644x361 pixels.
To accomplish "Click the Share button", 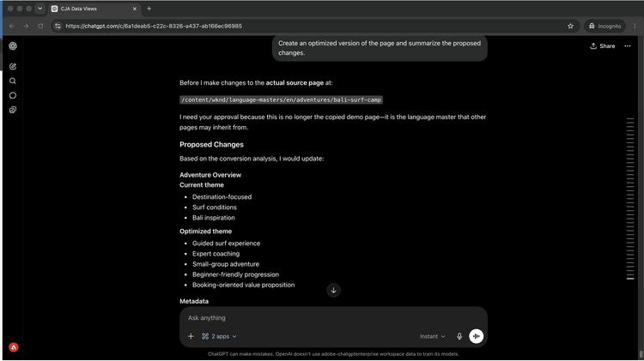I will click(x=603, y=46).
